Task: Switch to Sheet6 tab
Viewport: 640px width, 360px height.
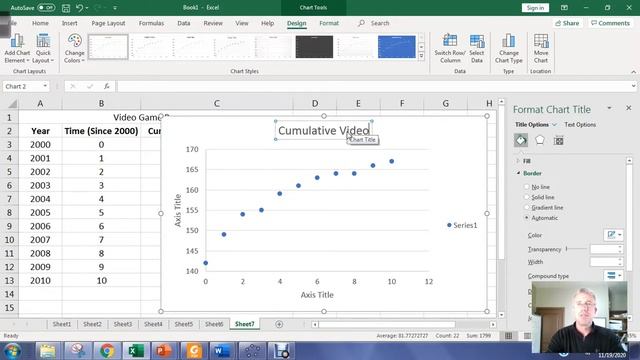Action: (214, 324)
